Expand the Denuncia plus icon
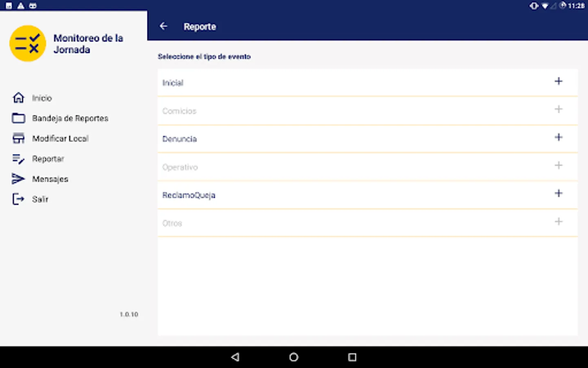Viewport: 588px width, 368px height. click(559, 137)
